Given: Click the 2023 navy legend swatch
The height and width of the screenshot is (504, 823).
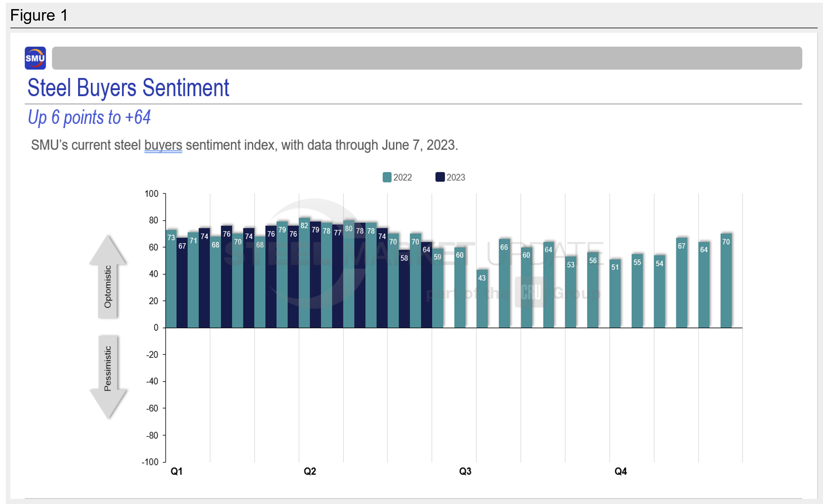Looking at the screenshot, I should (x=440, y=177).
